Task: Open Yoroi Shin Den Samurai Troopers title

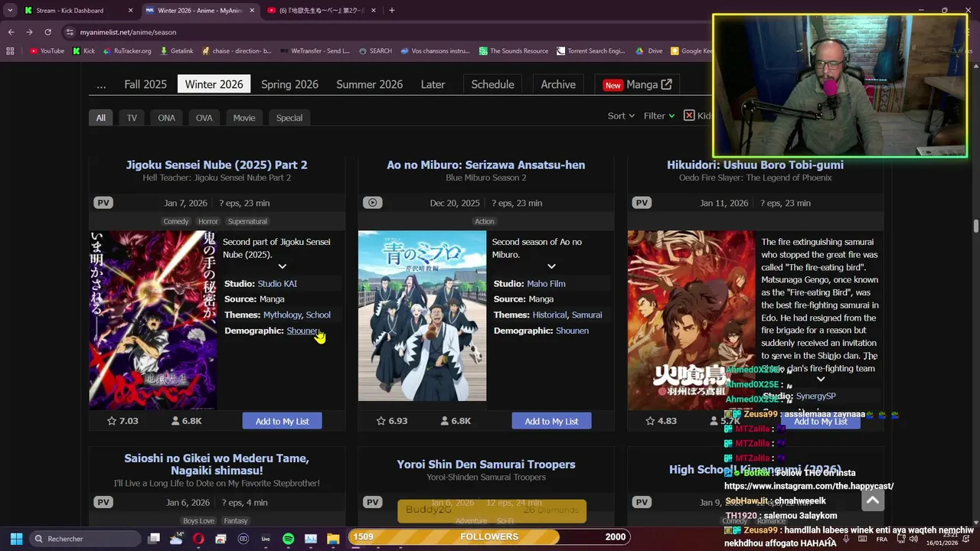Action: coord(485,465)
